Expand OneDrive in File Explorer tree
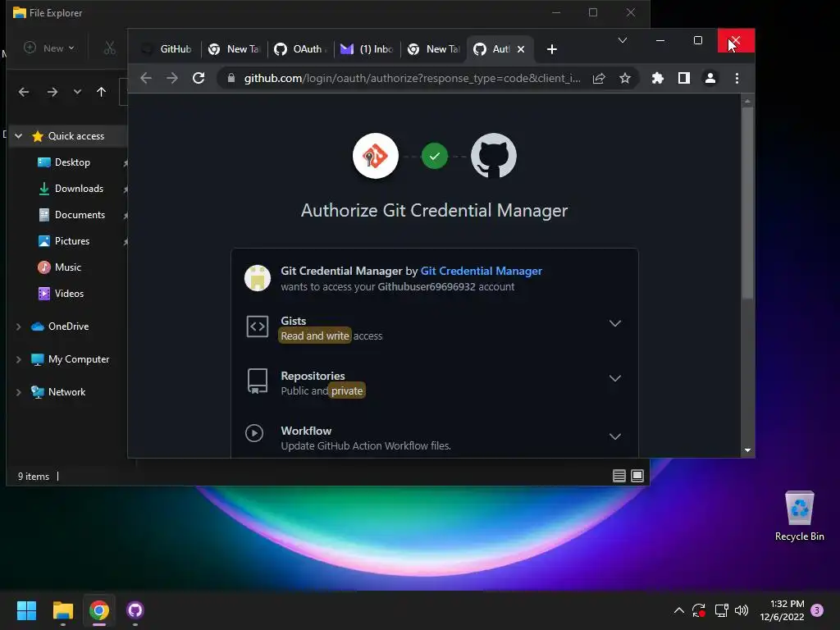This screenshot has height=630, width=840. coord(19,326)
